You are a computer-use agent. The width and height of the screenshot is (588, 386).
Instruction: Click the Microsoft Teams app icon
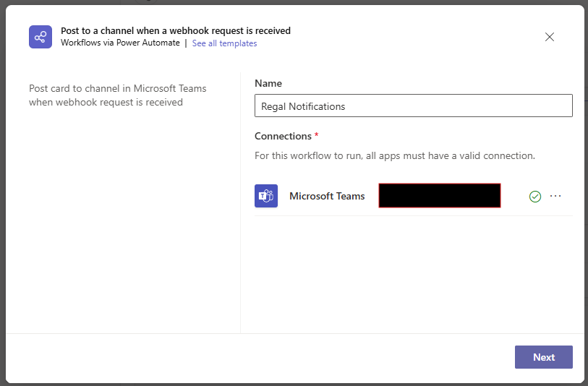click(x=266, y=196)
